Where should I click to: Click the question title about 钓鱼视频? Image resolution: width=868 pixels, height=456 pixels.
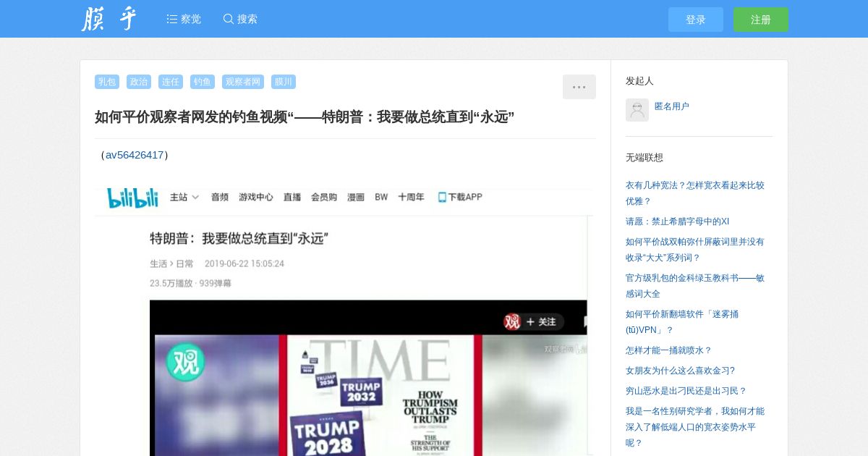(305, 117)
